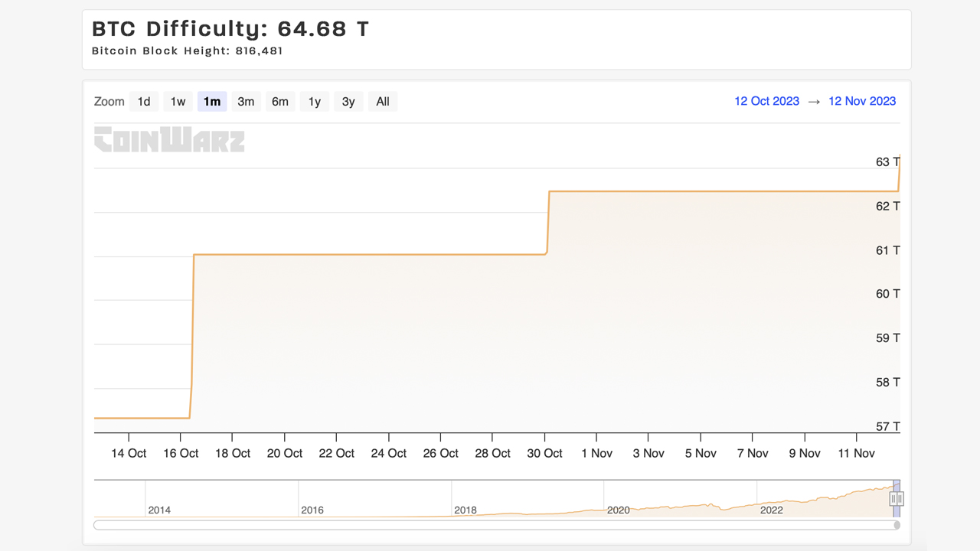
Task: Click the navigator area near 2018
Action: coord(465,501)
